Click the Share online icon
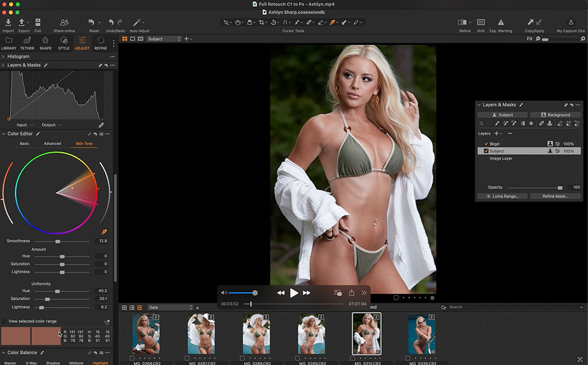This screenshot has height=365, width=588. [x=64, y=22]
